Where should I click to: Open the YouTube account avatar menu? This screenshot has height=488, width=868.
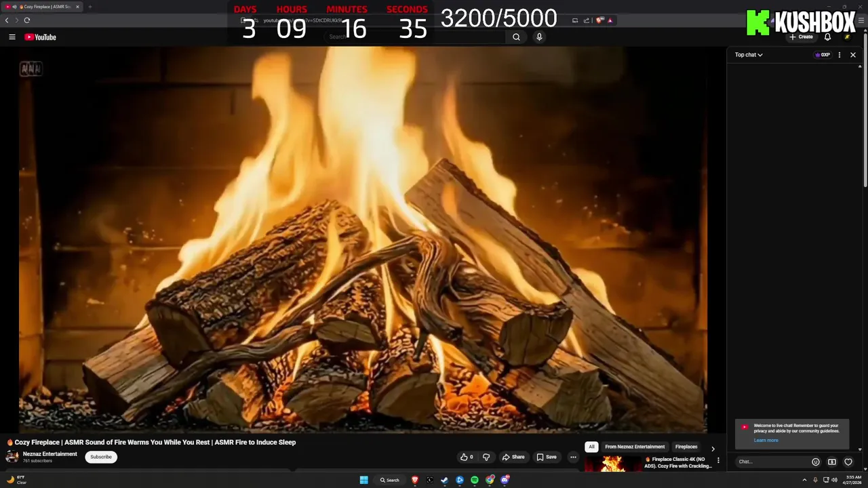pos(848,37)
